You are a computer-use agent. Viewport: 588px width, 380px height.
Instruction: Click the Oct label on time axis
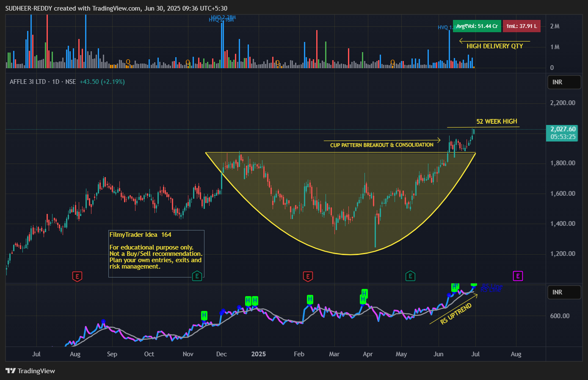[x=149, y=354]
